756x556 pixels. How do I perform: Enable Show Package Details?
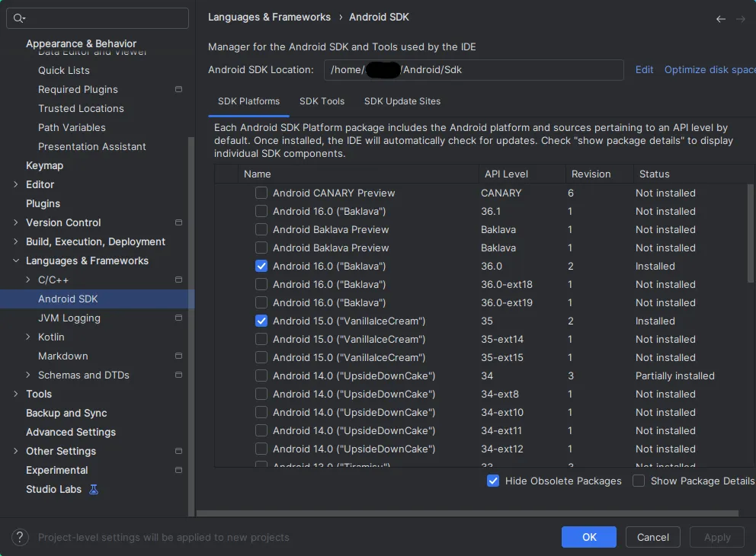(x=639, y=481)
